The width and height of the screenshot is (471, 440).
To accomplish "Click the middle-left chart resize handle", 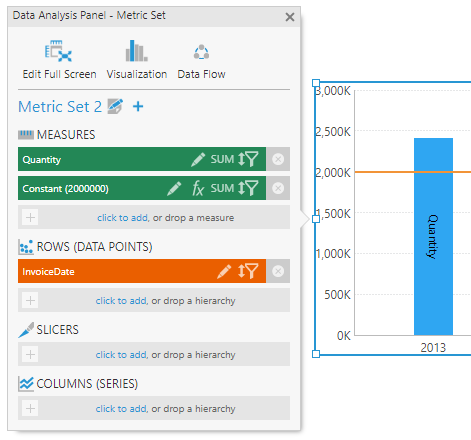I will tap(316, 219).
